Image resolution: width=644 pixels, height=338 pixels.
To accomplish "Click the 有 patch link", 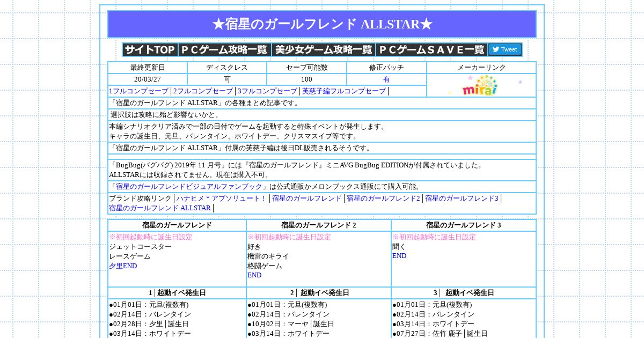I will click(386, 79).
